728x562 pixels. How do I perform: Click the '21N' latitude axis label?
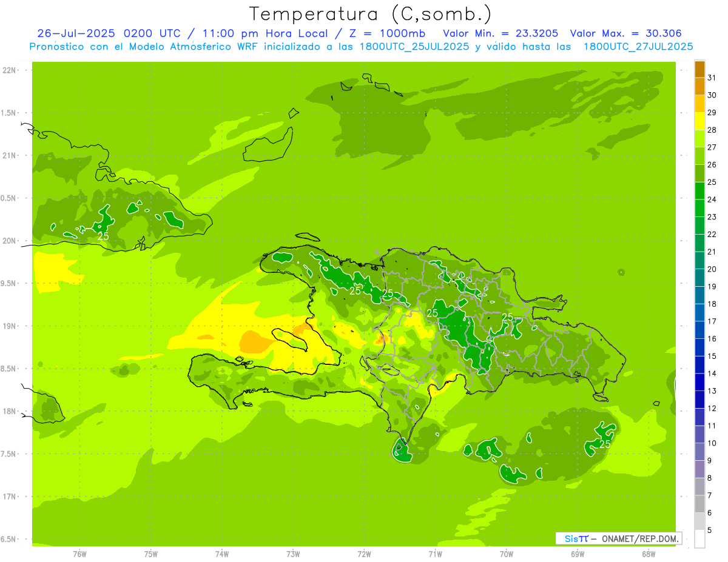9,156
